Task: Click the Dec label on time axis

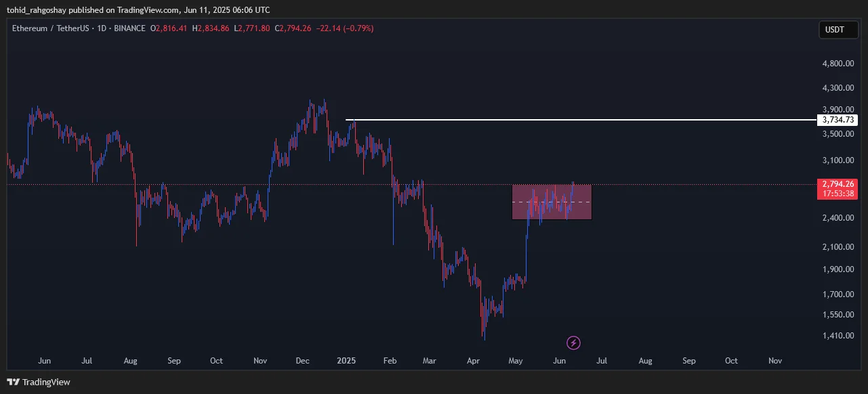Action: [302, 361]
